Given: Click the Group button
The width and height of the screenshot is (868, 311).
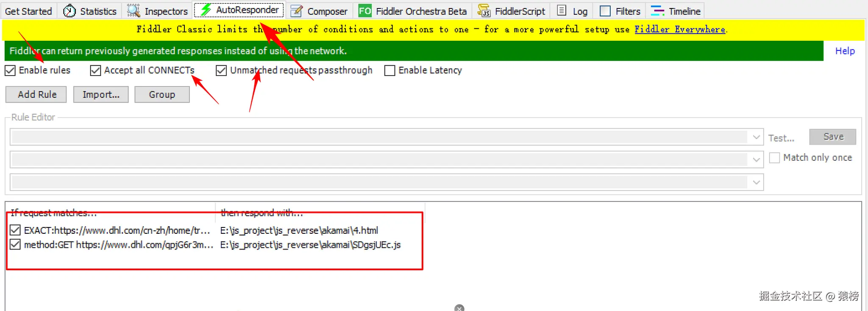Looking at the screenshot, I should point(162,95).
